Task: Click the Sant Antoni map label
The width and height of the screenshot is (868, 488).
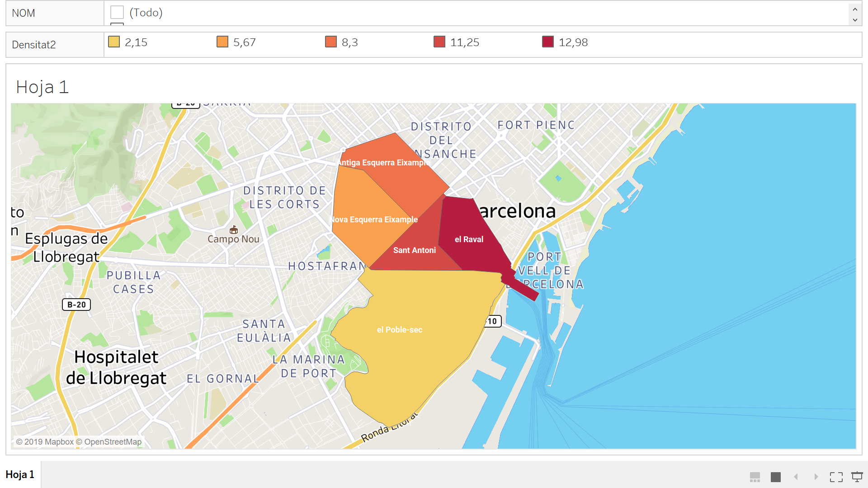Action: click(414, 250)
